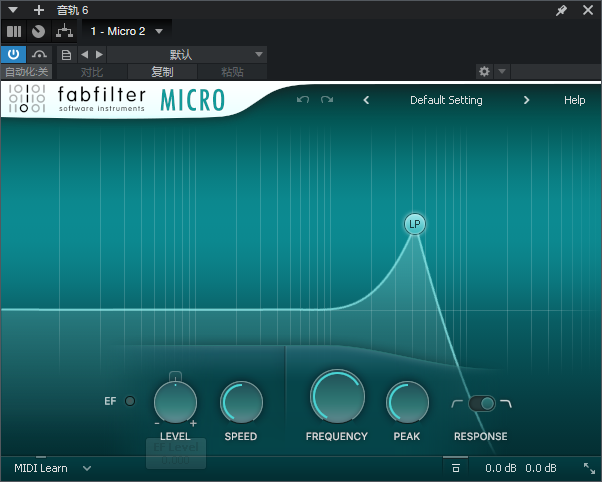Toggle the RESPONSE filter switch

click(x=482, y=404)
